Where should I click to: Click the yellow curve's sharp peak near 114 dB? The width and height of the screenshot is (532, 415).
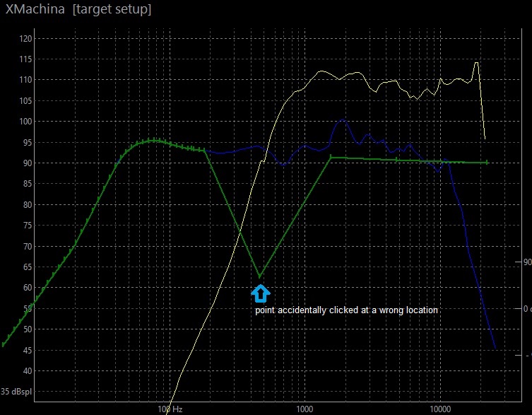476,63
